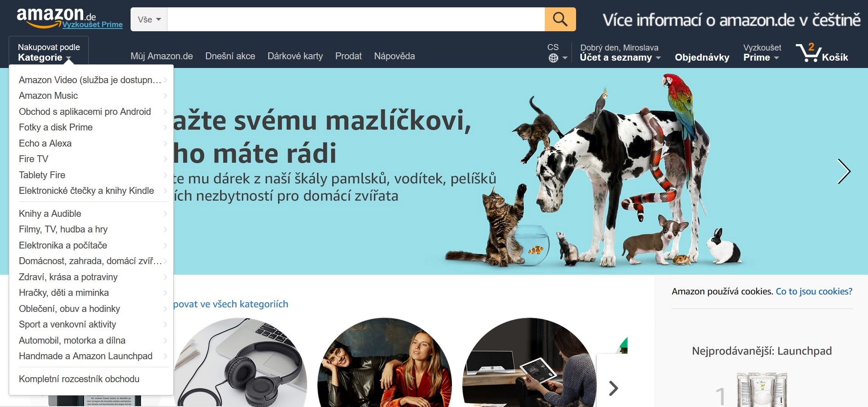Click Co to jsou cookies link

click(x=814, y=291)
